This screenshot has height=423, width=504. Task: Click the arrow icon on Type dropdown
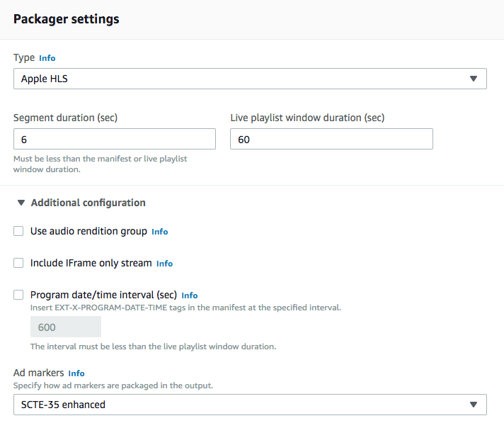[473, 79]
